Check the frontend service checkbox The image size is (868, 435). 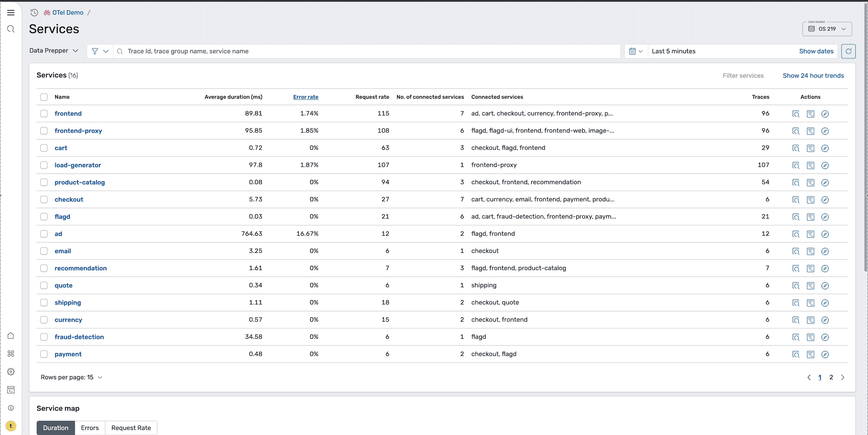click(44, 113)
